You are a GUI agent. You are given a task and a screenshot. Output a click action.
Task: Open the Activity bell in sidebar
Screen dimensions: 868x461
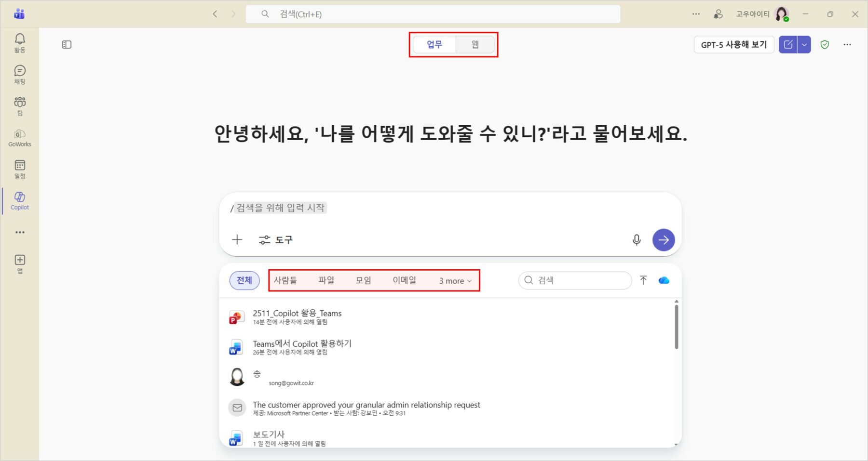click(20, 42)
